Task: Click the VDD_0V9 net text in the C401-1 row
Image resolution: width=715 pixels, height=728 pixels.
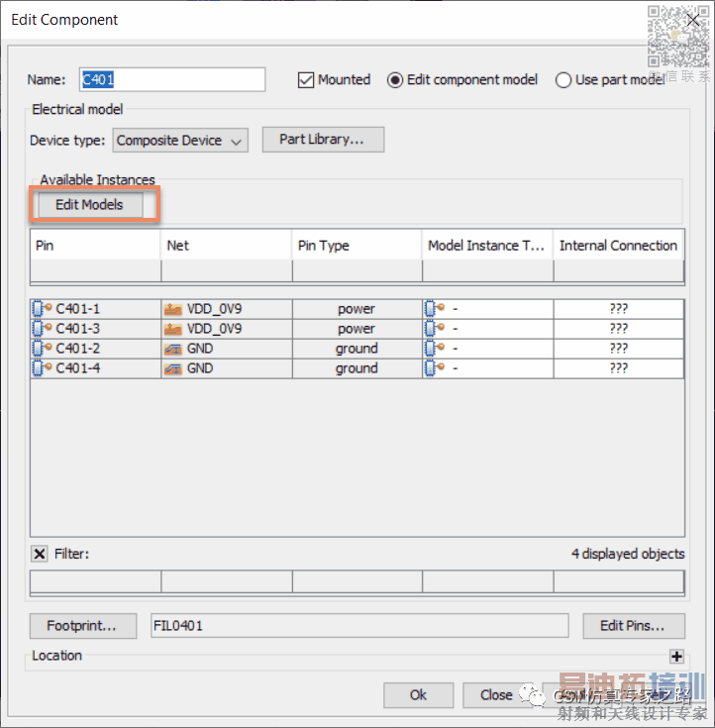Action: coord(214,309)
